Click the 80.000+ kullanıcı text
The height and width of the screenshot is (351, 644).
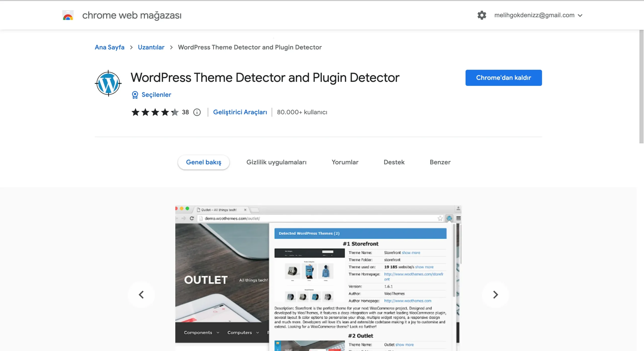coord(302,112)
